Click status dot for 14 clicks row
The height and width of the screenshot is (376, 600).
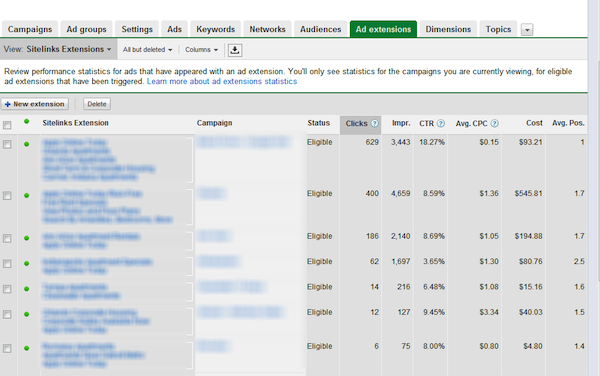click(26, 289)
